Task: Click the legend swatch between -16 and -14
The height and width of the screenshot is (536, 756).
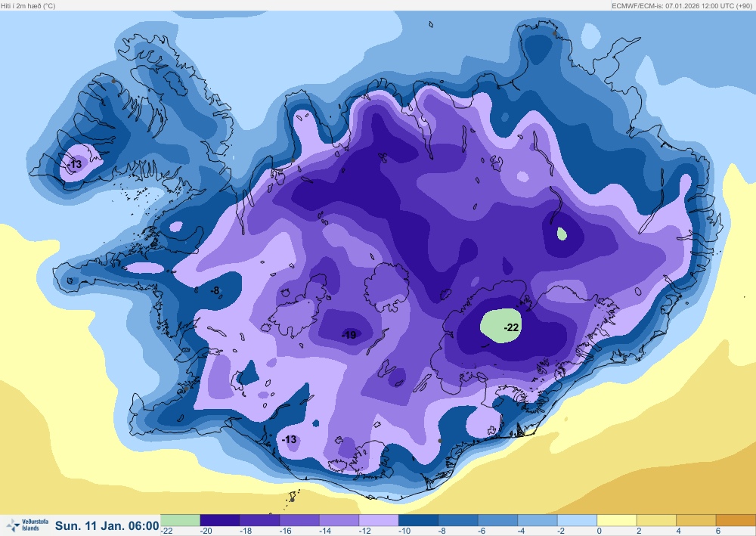Action: (299, 520)
